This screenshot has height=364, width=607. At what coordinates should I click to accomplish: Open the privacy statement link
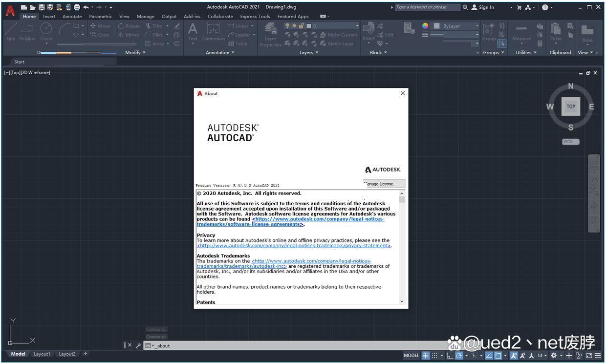(x=294, y=246)
